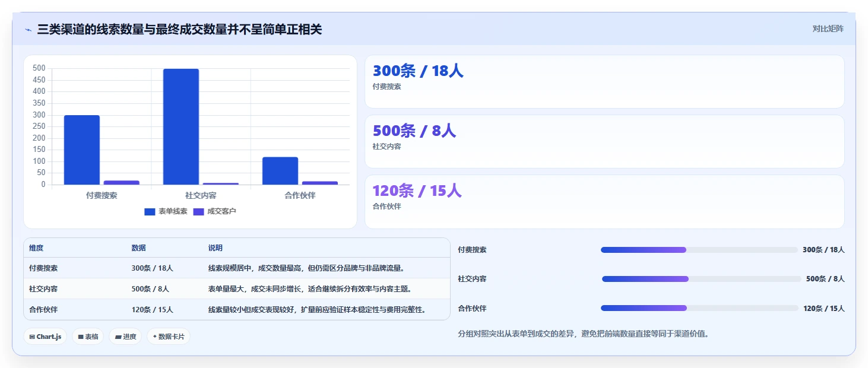
Task: Click the purple 成交客户 legend color box
Action: click(x=199, y=212)
